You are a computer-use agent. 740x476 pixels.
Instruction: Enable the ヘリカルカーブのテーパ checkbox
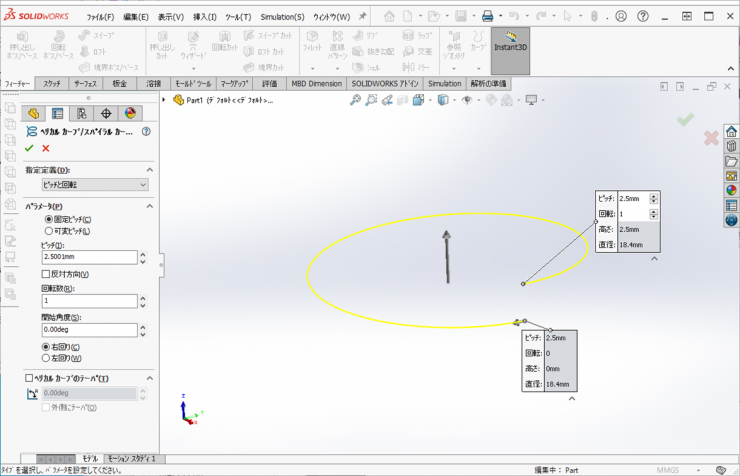[30, 379]
